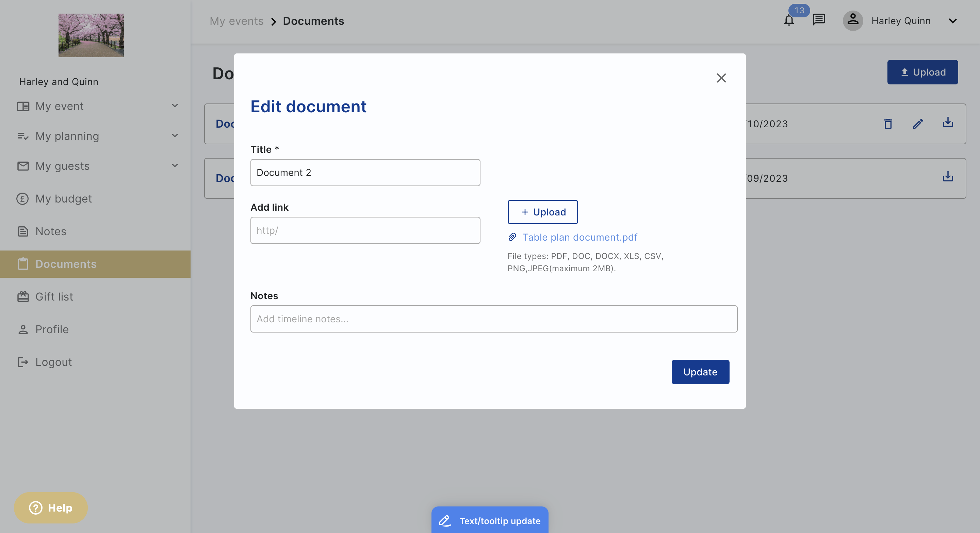Image resolution: width=980 pixels, height=533 pixels.
Task: Expand the My event menu chevron
Action: pos(175,106)
